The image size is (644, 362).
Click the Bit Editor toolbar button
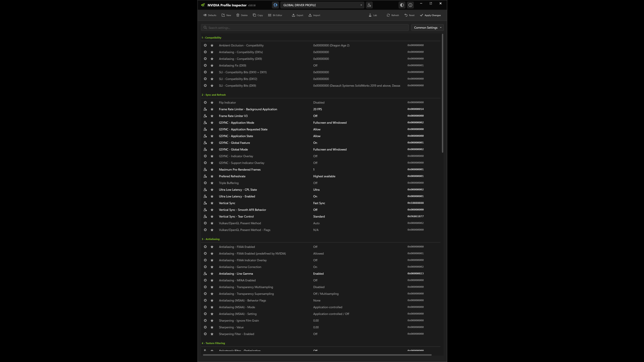pos(275,15)
